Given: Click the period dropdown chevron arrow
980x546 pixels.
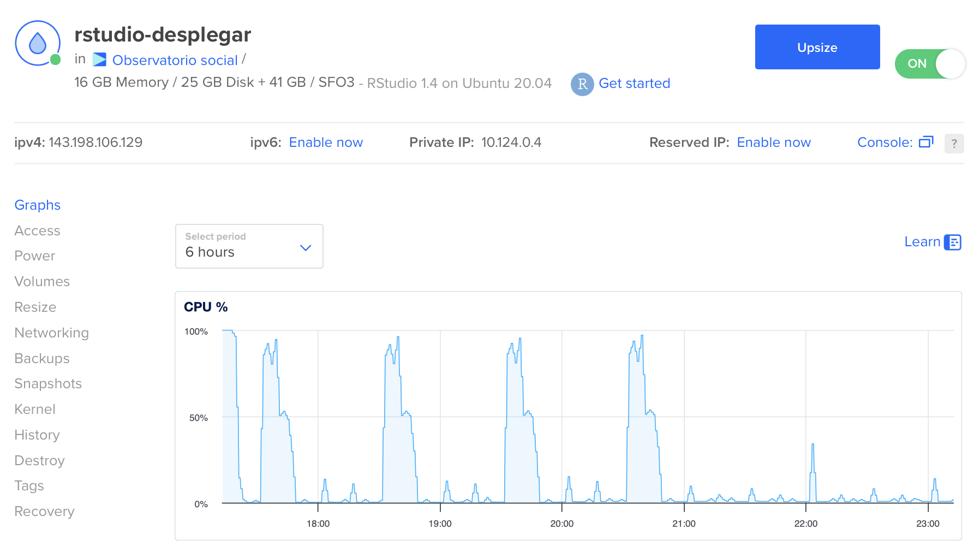Looking at the screenshot, I should click(306, 248).
